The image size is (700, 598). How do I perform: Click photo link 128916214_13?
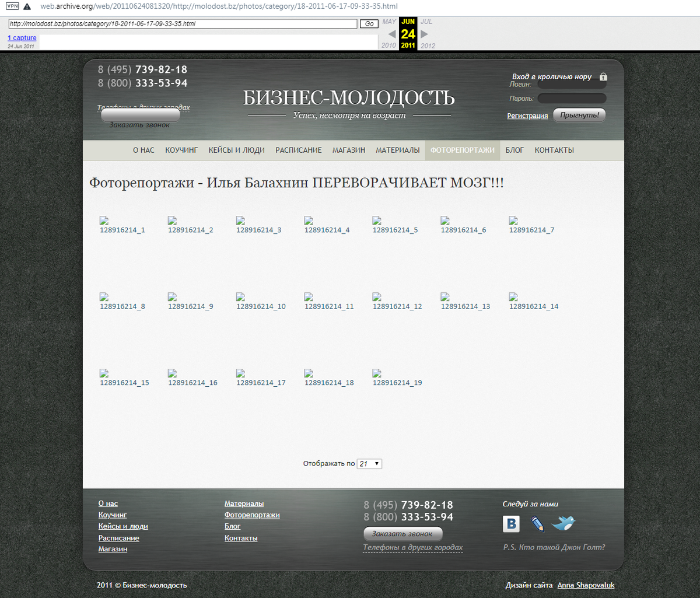click(466, 306)
